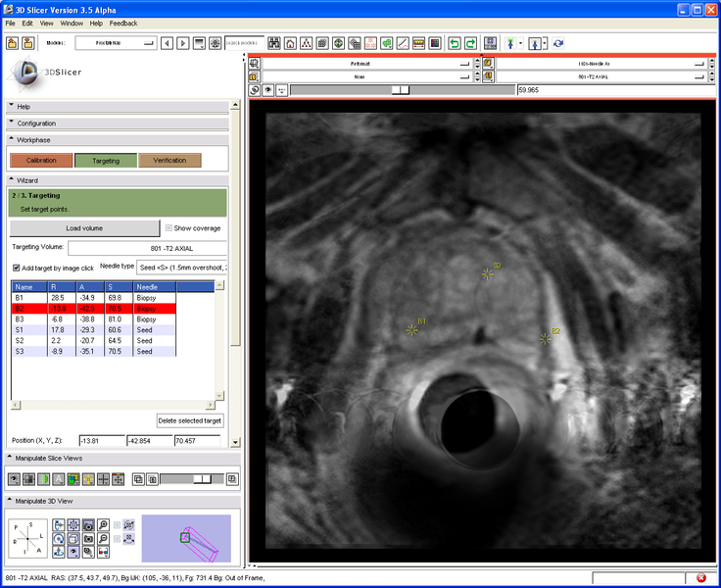Open the Fiducials module icon

(370, 43)
